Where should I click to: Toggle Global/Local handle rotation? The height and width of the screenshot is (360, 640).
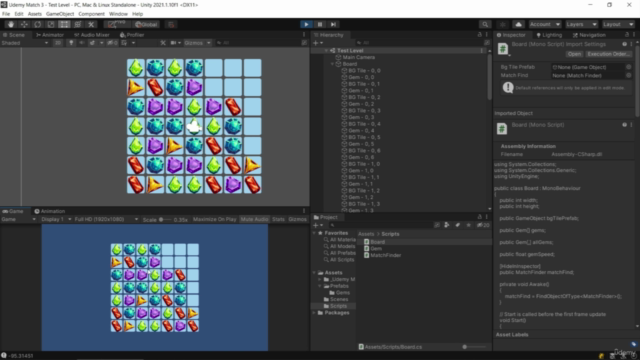pos(146,24)
